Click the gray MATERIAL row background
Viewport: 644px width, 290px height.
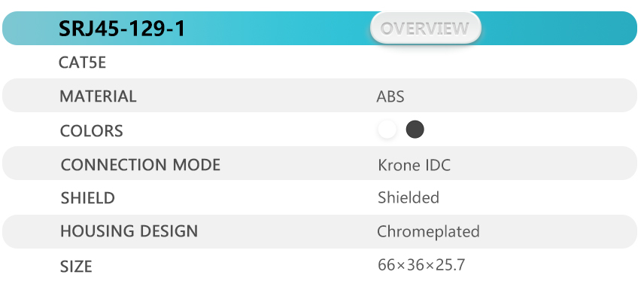(x=320, y=95)
